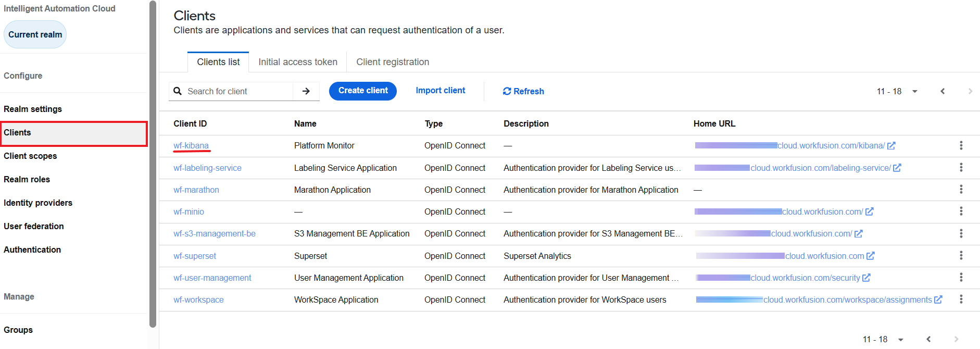Open external link icon for wf-minio URL
Image resolution: width=980 pixels, height=349 pixels.
(x=870, y=211)
